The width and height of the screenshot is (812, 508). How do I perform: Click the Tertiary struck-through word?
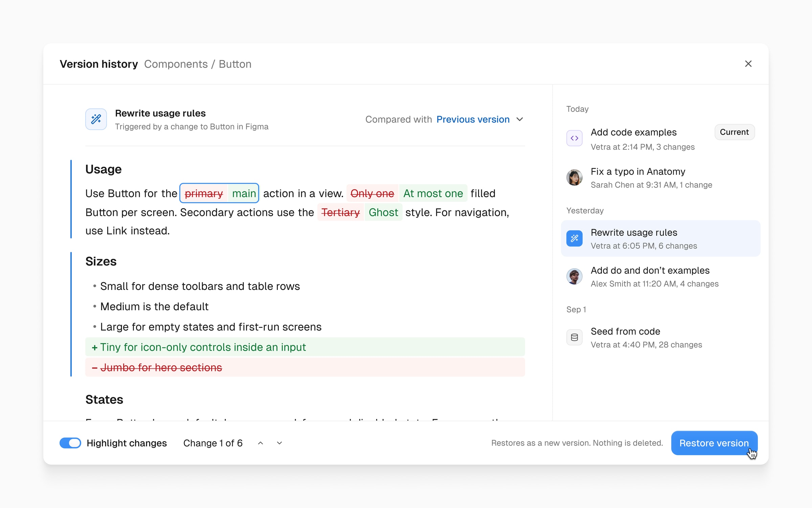(340, 212)
